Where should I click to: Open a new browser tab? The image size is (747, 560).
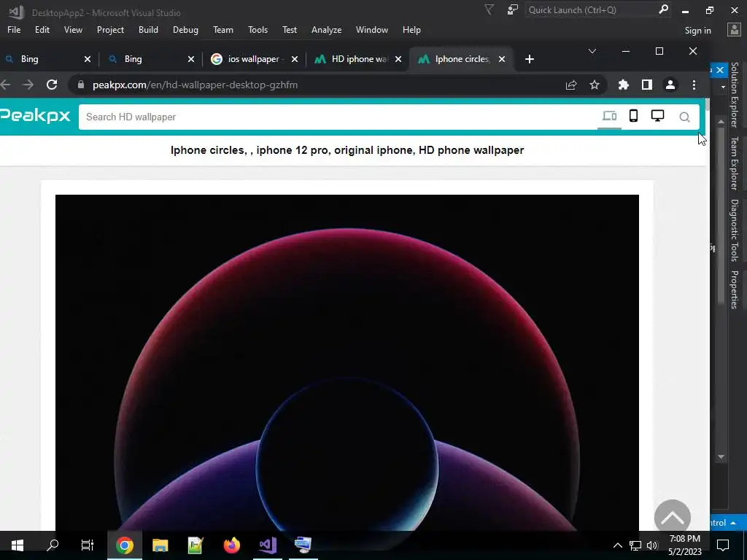click(x=530, y=59)
